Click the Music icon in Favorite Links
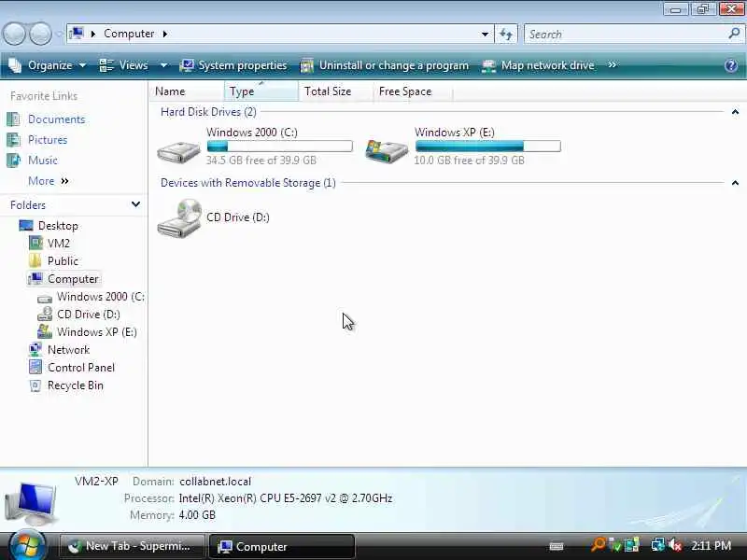747x560 pixels. (13, 160)
